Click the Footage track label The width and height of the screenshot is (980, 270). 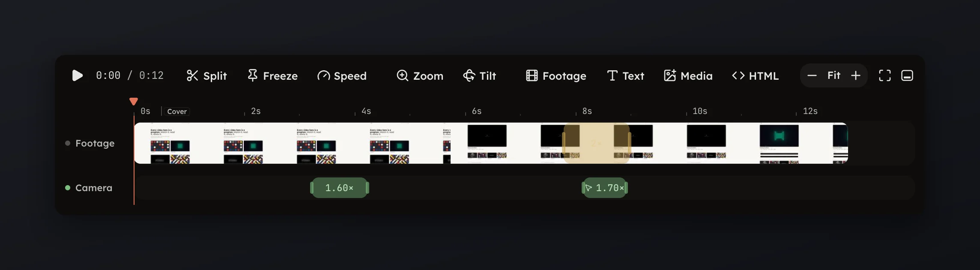tap(95, 143)
